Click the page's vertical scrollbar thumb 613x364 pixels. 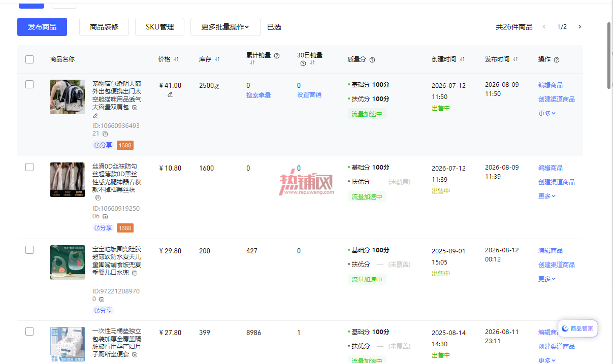pos(609,55)
